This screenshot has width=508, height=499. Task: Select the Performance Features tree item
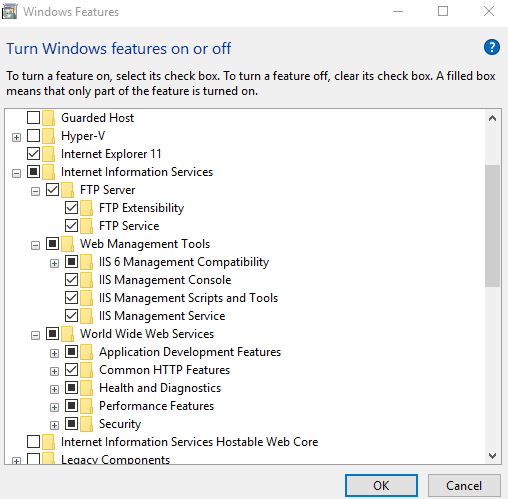point(156,406)
